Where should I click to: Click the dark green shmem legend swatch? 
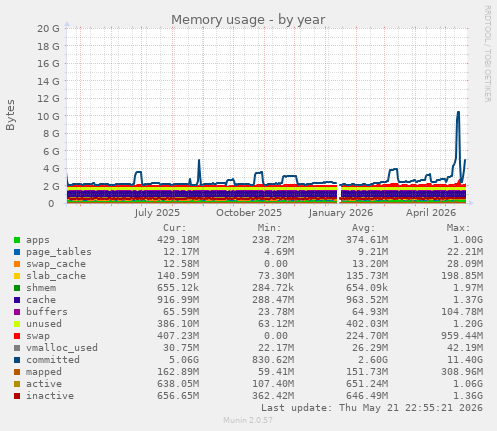[17, 288]
